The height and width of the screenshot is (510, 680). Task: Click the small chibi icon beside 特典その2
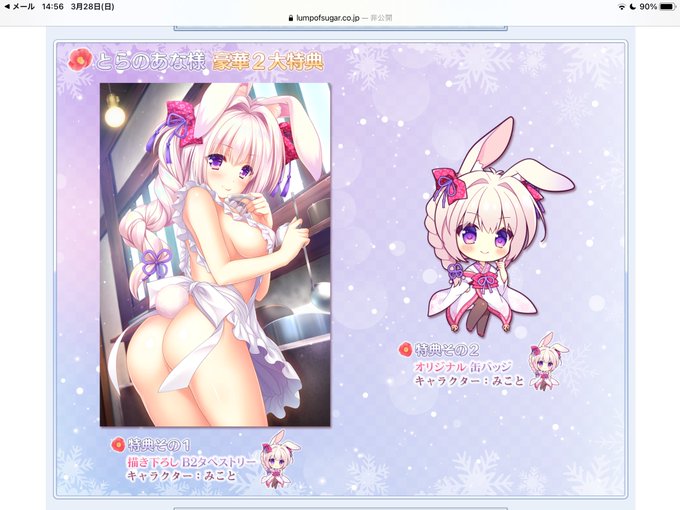tap(547, 361)
